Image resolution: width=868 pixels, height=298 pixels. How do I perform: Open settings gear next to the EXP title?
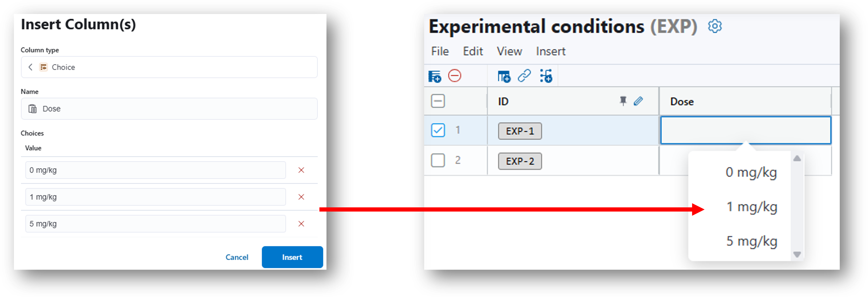coord(715,26)
